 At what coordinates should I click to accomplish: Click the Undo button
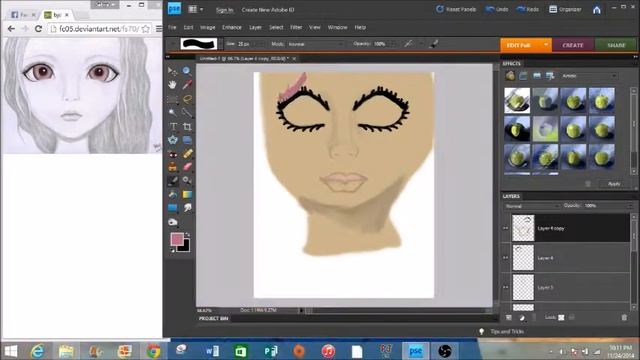click(x=497, y=9)
